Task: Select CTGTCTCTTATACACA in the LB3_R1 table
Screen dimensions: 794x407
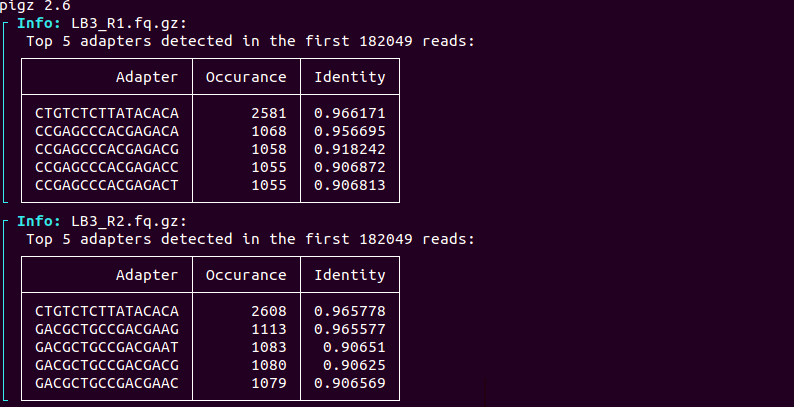Action: [107, 113]
